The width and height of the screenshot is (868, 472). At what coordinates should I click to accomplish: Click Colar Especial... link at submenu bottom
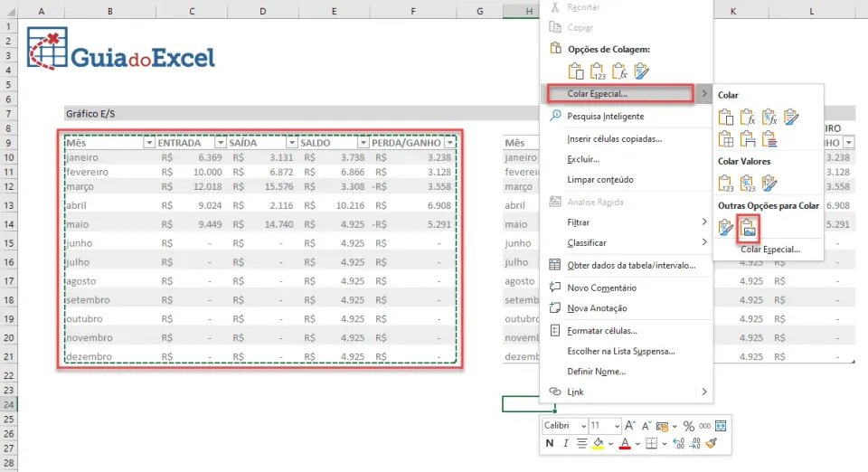[770, 250]
